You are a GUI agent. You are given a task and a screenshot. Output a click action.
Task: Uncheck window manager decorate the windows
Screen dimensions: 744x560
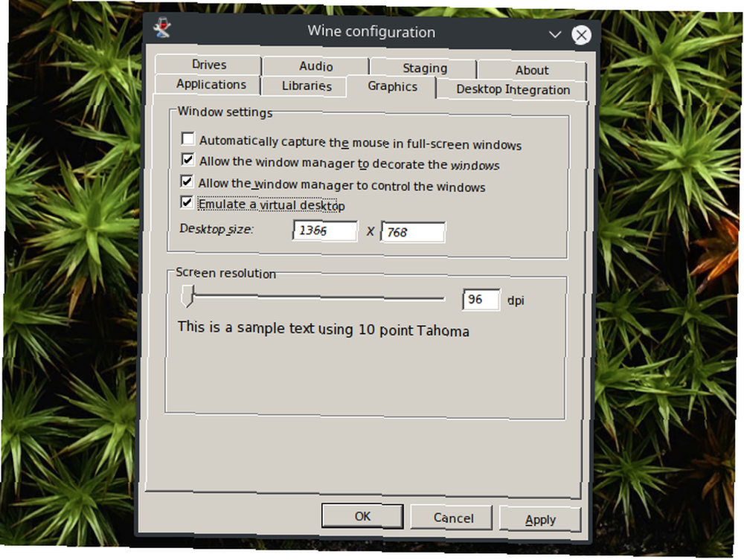(187, 160)
